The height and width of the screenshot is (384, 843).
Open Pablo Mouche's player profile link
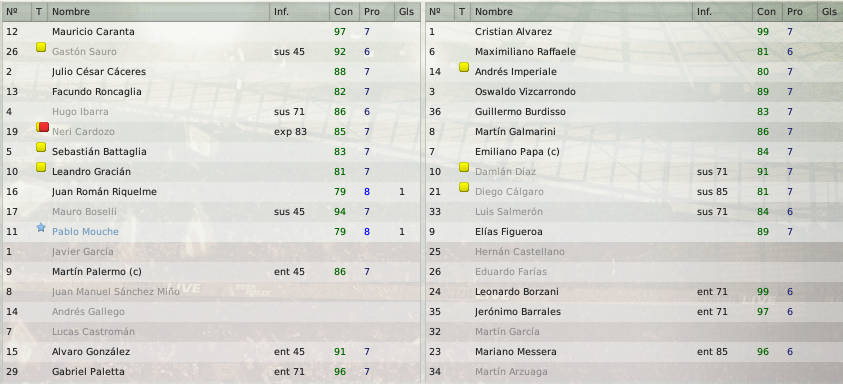coord(85,232)
